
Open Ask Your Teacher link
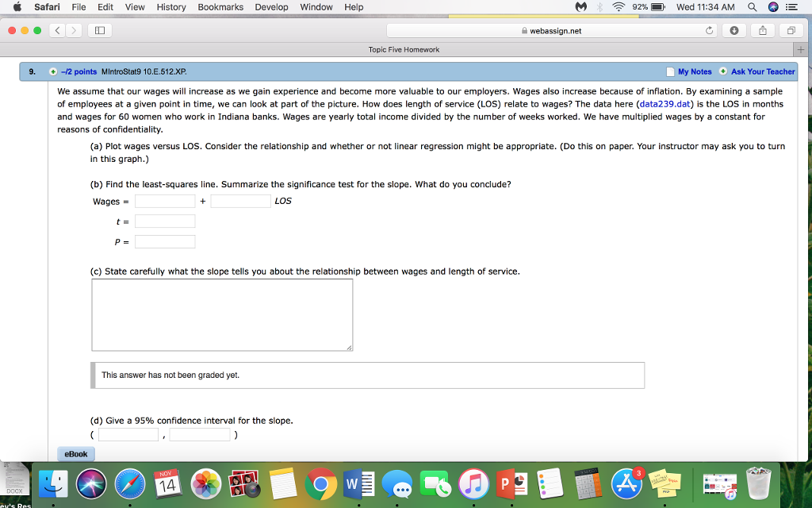(x=763, y=71)
